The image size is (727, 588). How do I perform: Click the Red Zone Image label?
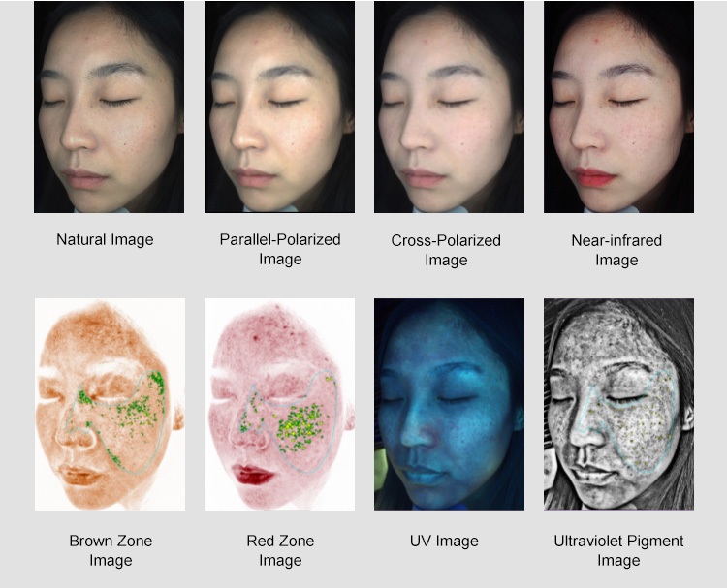pos(280,550)
